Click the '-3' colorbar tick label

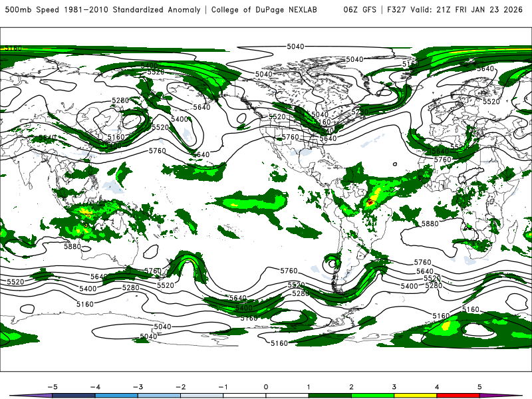138,387
